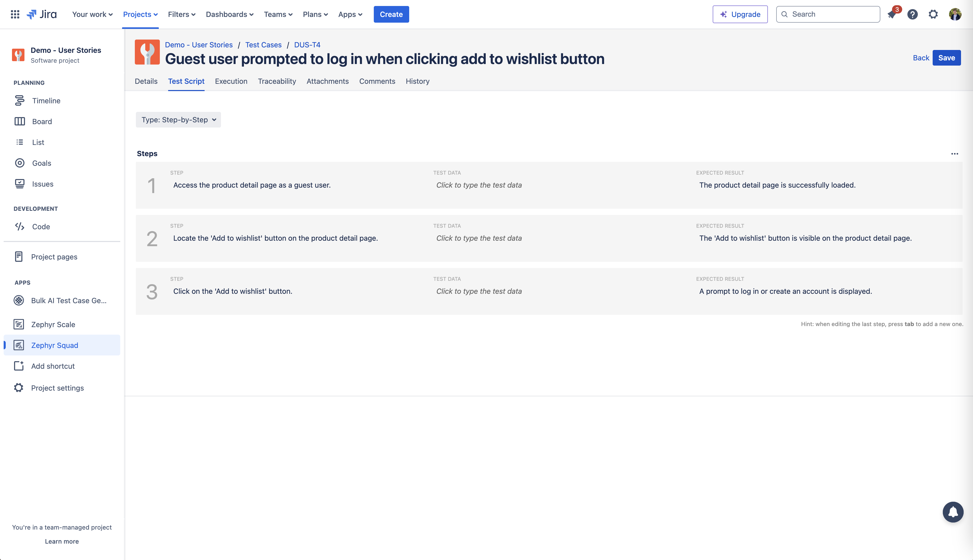Image resolution: width=973 pixels, height=560 pixels.
Task: Click the test data field in step 2
Action: [479, 238]
